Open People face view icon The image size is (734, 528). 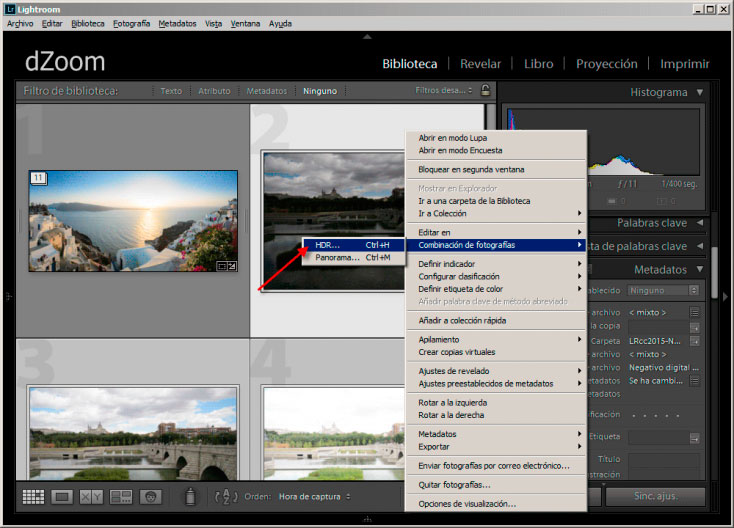150,497
